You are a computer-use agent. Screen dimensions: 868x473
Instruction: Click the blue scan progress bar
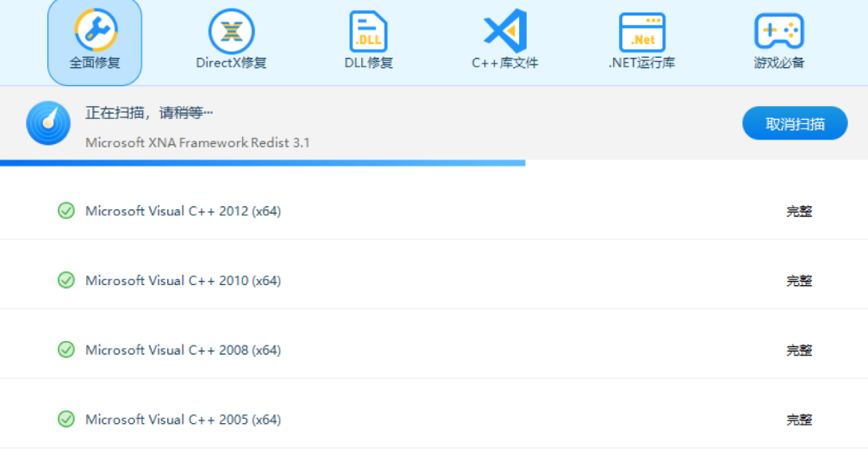click(262, 163)
